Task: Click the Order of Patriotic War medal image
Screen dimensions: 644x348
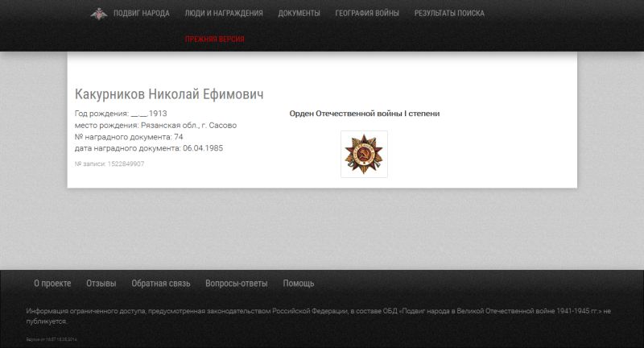Action: (x=364, y=154)
